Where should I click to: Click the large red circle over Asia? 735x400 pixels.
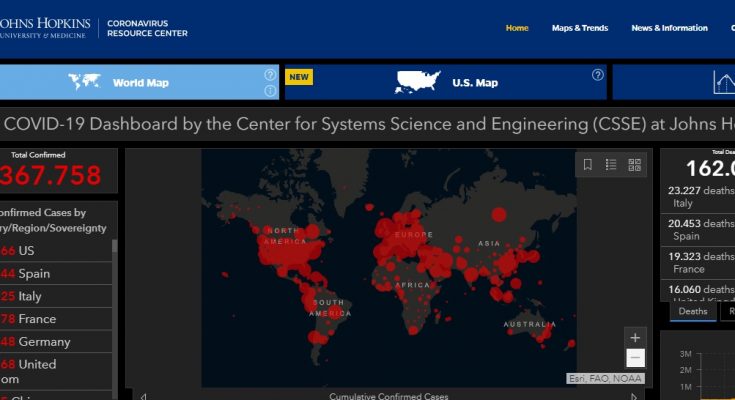click(x=499, y=215)
